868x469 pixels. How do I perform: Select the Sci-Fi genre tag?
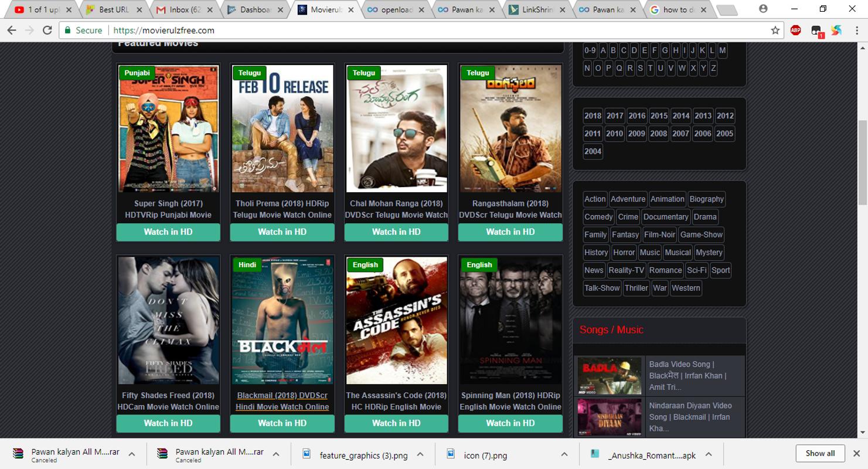pyautogui.click(x=696, y=270)
